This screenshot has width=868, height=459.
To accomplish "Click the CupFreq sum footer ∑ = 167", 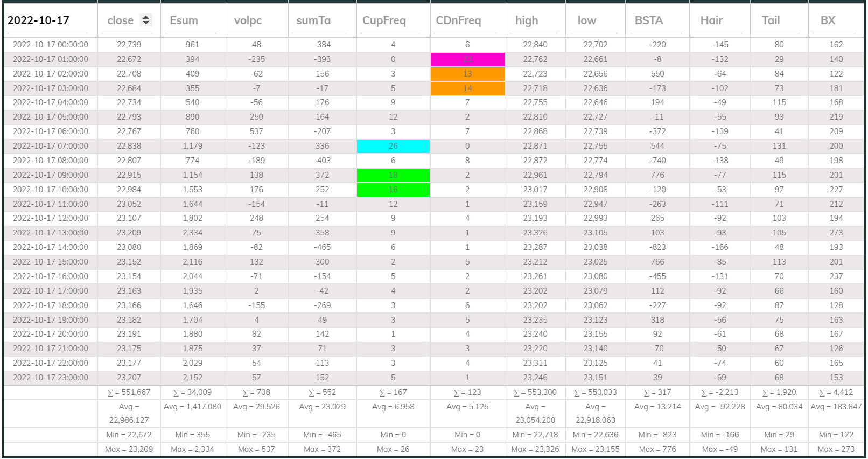I will 393,392.
